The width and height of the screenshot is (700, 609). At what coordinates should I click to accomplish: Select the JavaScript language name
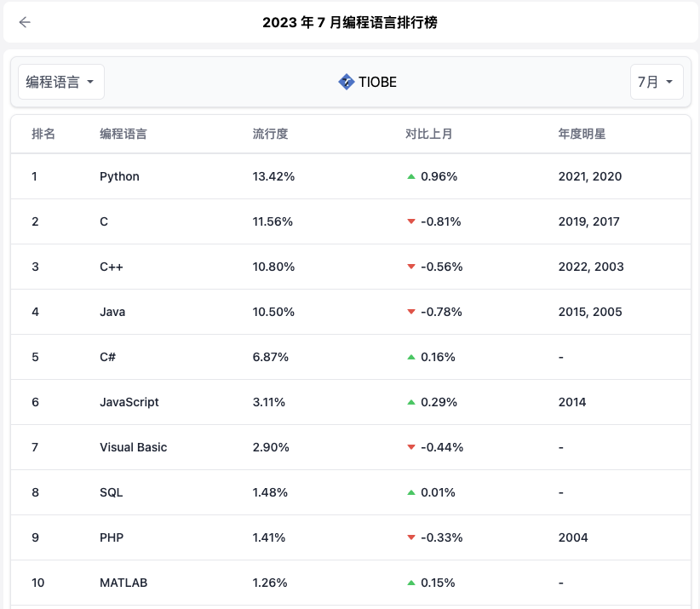point(129,402)
